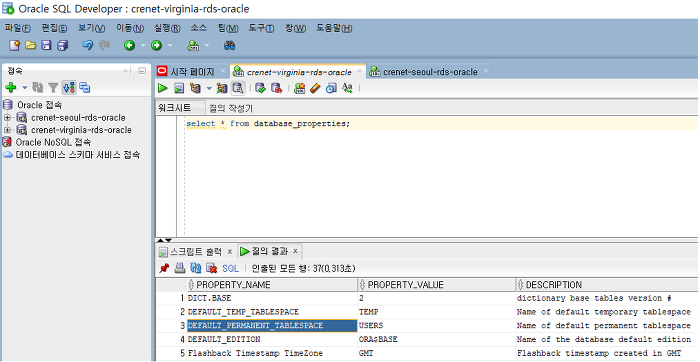The width and height of the screenshot is (700, 362).
Task: Open dropdown arrow next to Forward button
Action: coord(170,46)
